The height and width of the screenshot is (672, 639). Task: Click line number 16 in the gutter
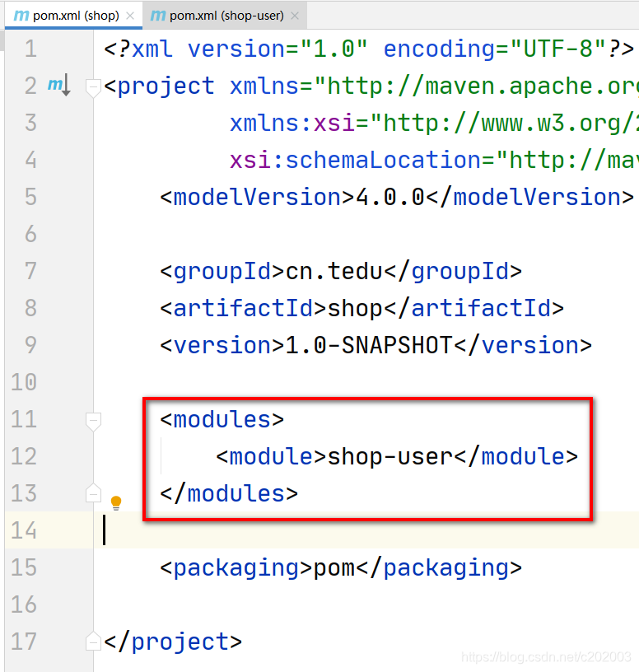[x=24, y=604]
